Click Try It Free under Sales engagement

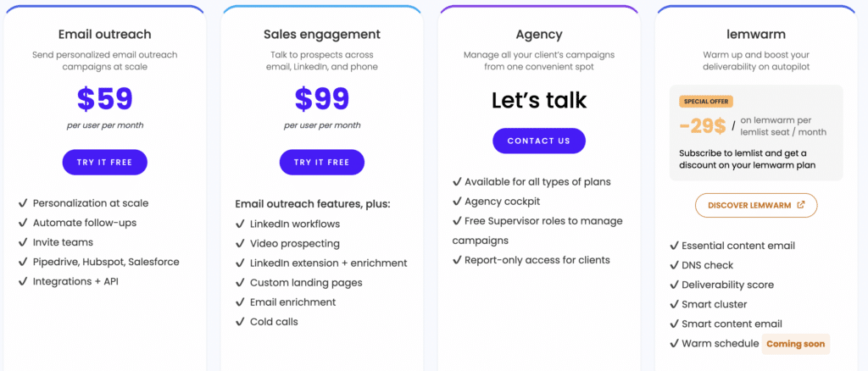tap(321, 162)
